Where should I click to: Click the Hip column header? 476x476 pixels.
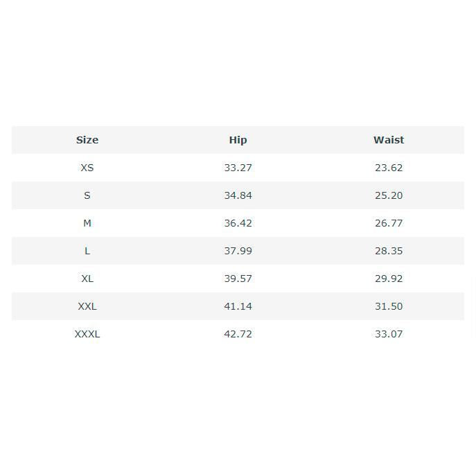pos(238,140)
